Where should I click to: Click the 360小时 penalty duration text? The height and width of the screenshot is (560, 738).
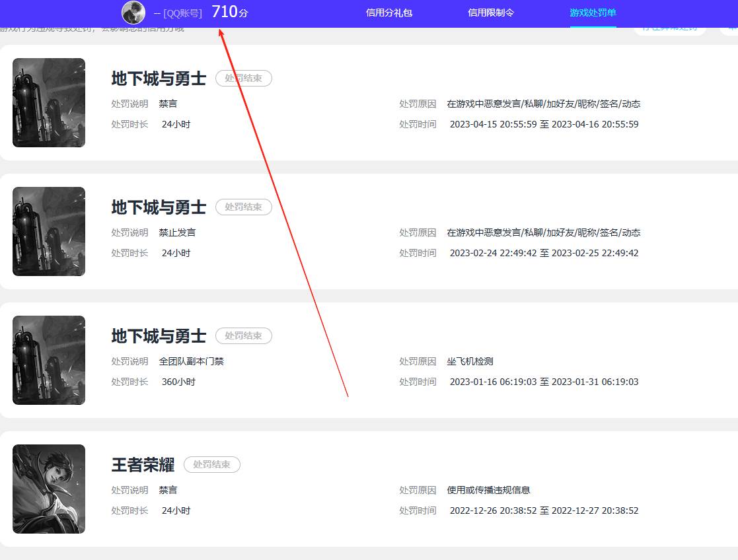coord(176,381)
